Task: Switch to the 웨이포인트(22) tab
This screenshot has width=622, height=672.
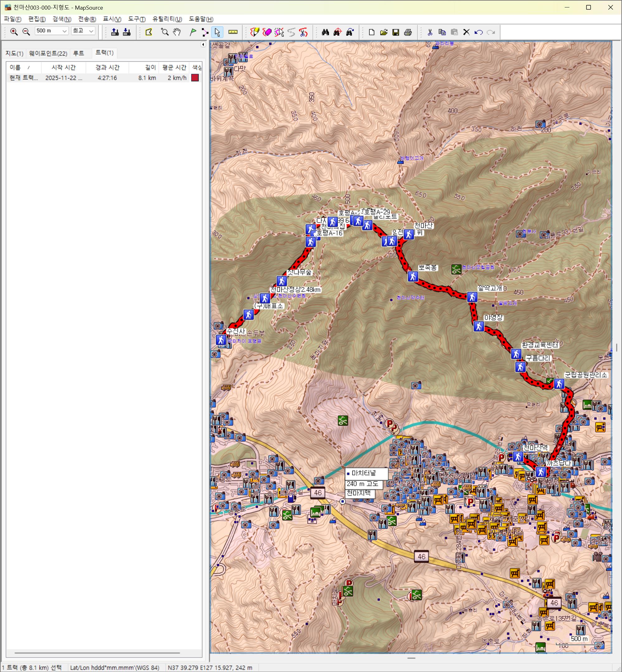Action: 48,53
